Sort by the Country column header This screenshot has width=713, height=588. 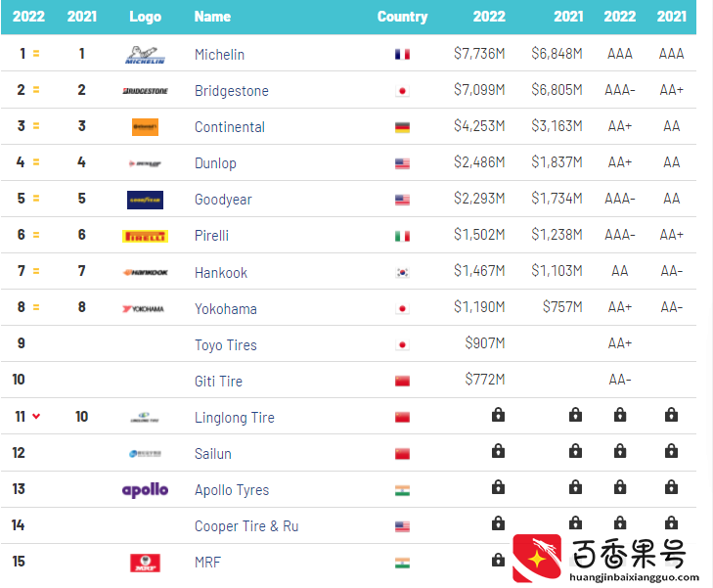402,17
